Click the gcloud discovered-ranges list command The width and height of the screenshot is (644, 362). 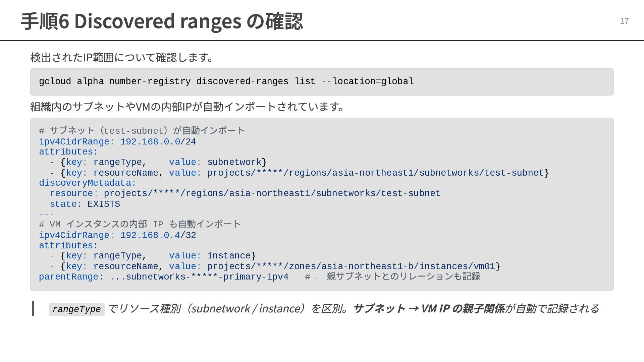[226, 81]
